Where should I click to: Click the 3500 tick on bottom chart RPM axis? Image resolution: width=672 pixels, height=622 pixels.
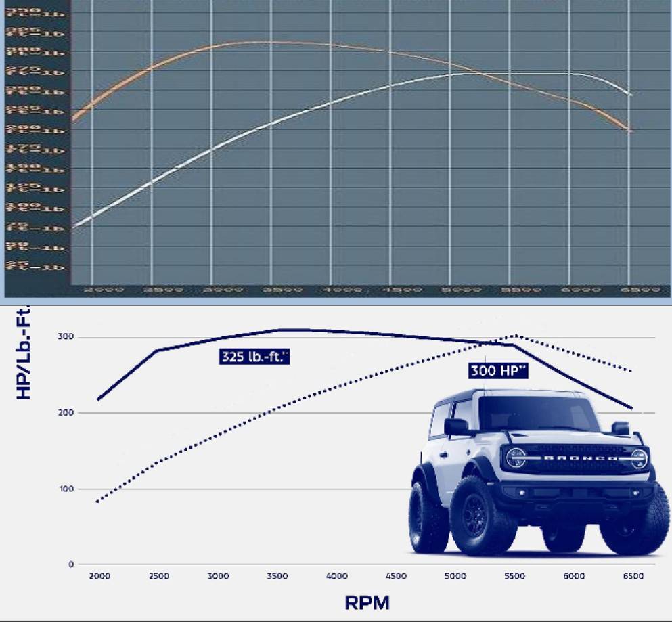pyautogui.click(x=277, y=576)
